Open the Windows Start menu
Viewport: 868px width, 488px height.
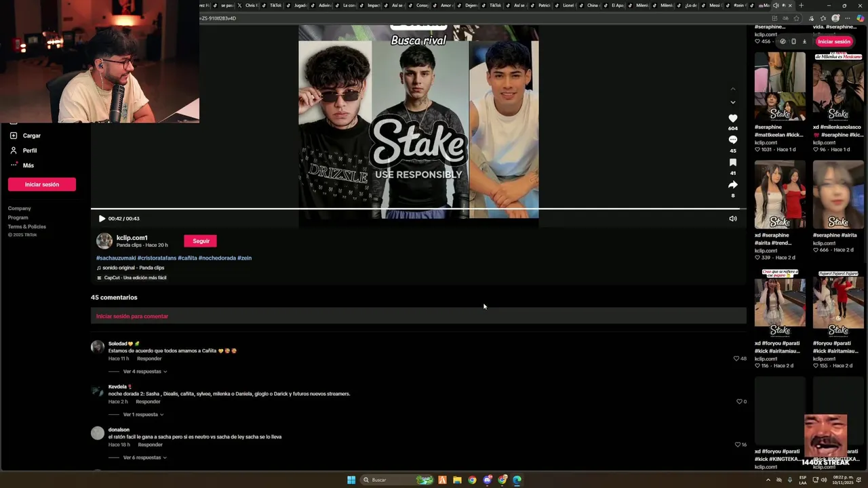pyautogui.click(x=351, y=480)
